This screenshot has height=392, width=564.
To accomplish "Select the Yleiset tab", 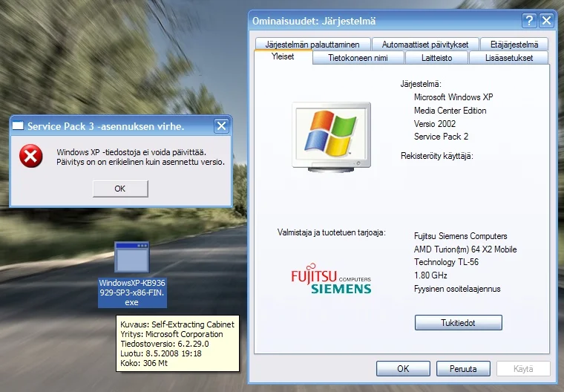I will (x=283, y=57).
